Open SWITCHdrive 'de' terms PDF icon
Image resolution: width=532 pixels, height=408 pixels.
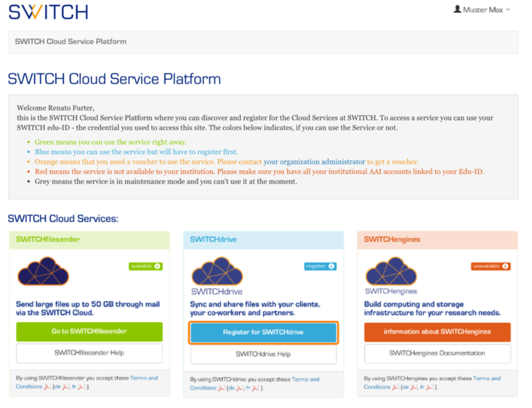pyautogui.click(x=239, y=388)
